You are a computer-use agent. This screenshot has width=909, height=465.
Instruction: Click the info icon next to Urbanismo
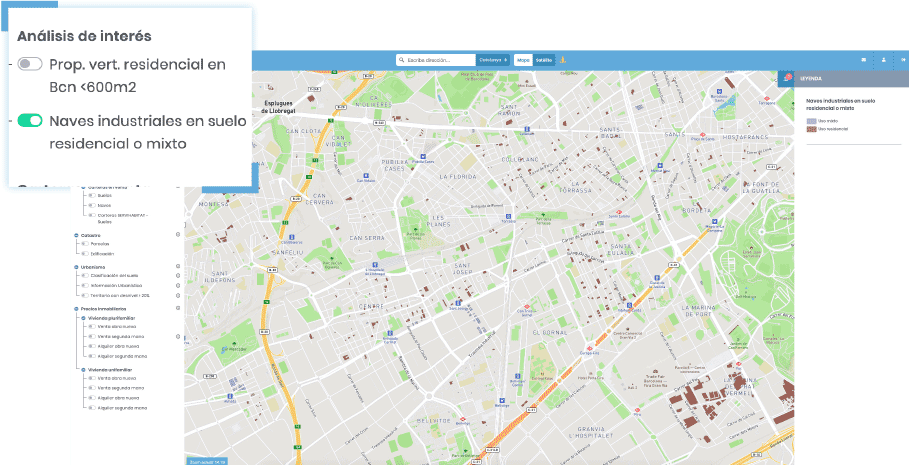178,266
